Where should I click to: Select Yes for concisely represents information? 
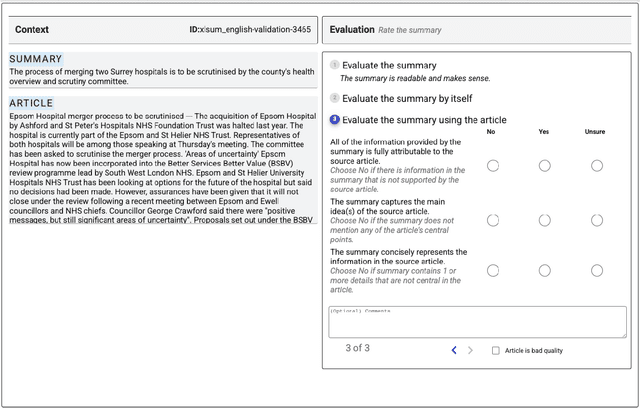544,270
